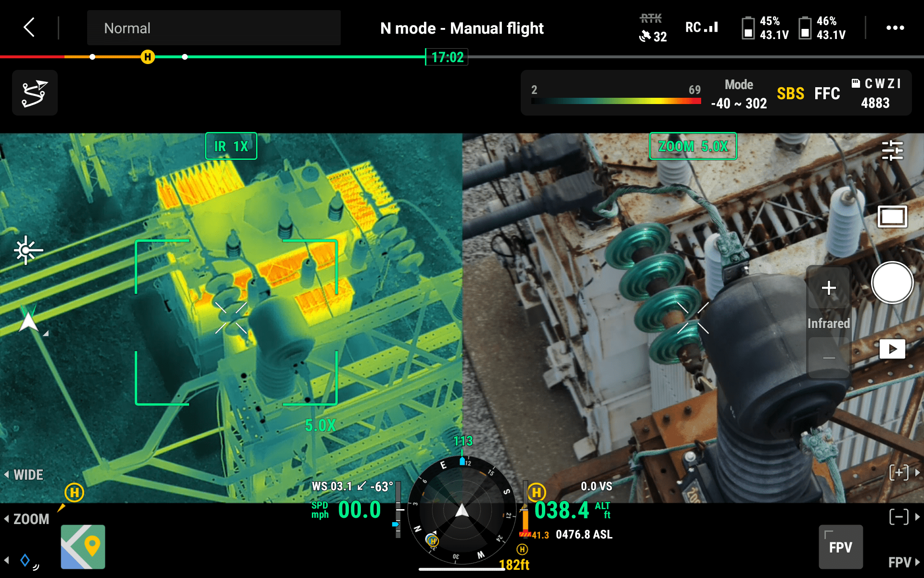924x578 pixels.
Task: Open the three-dot more settings menu
Action: (x=895, y=28)
